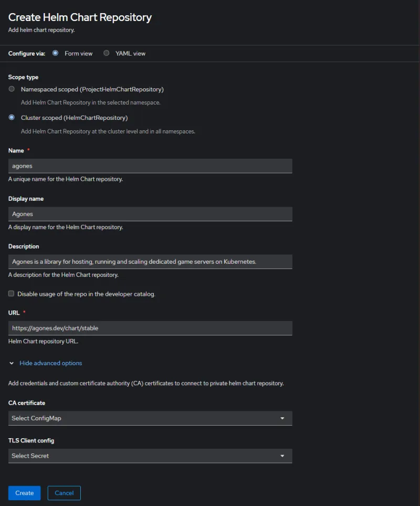The height and width of the screenshot is (506, 420).
Task: Open the CA certificate ConfigMap dropdown
Action: 150,418
